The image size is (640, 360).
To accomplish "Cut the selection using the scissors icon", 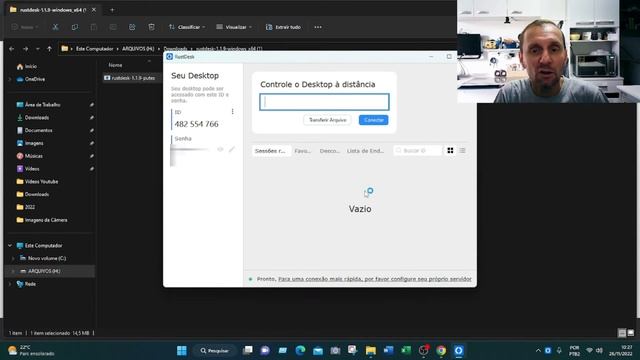I will click(55, 27).
